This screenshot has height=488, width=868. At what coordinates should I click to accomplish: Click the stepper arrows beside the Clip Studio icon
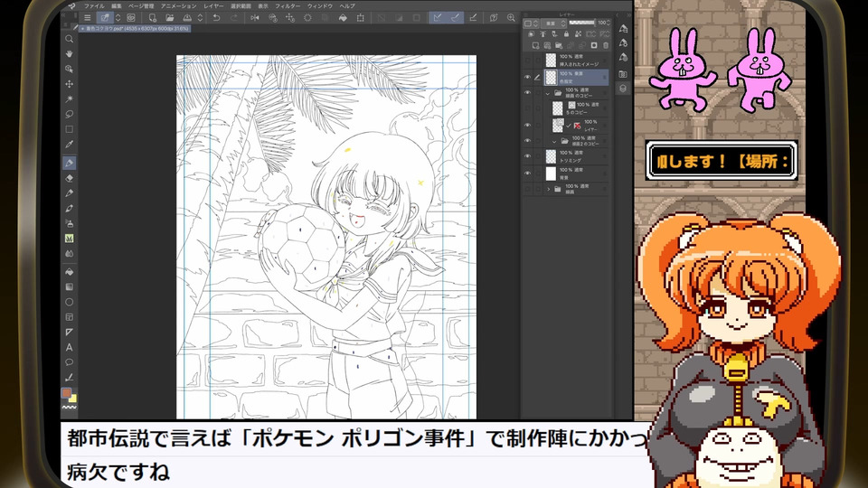pyautogui.click(x=118, y=18)
